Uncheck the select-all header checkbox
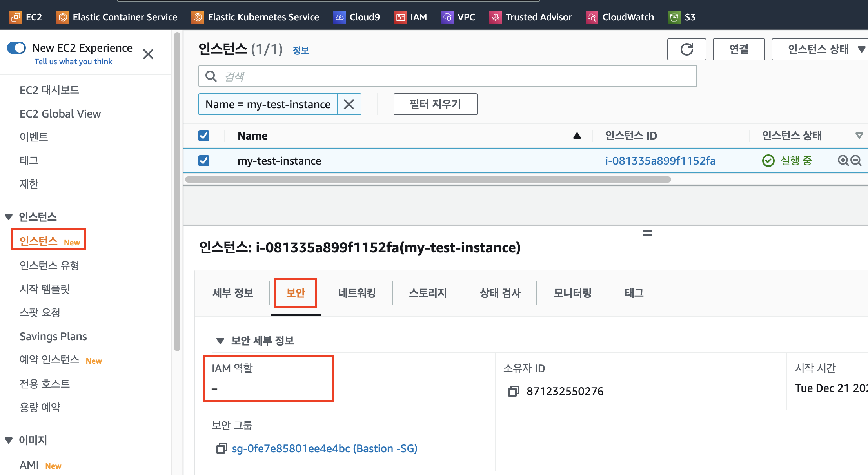 click(x=204, y=136)
